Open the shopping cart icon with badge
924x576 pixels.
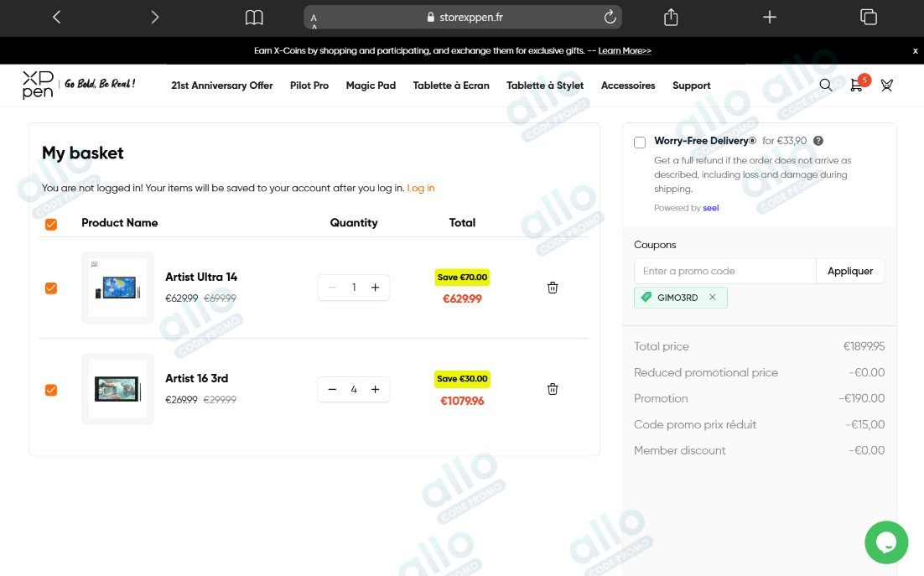(858, 84)
